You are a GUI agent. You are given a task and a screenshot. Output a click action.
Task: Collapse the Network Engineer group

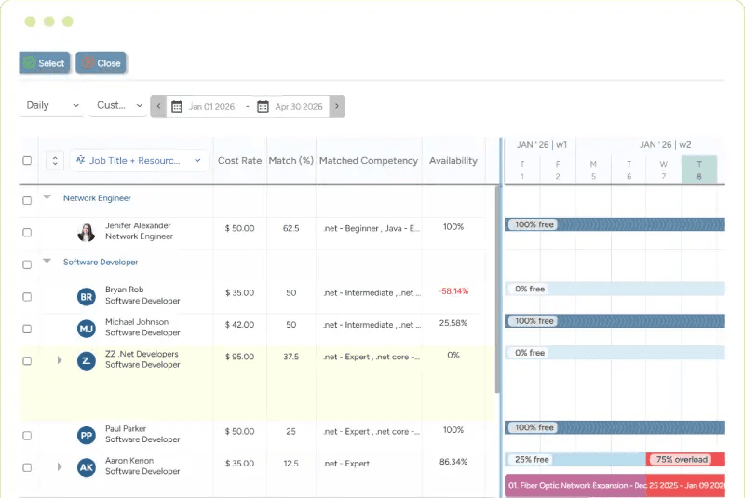[x=47, y=196]
